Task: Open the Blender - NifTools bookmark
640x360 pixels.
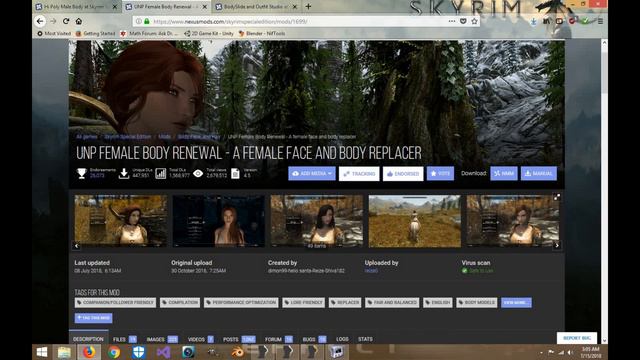Action: click(x=262, y=33)
